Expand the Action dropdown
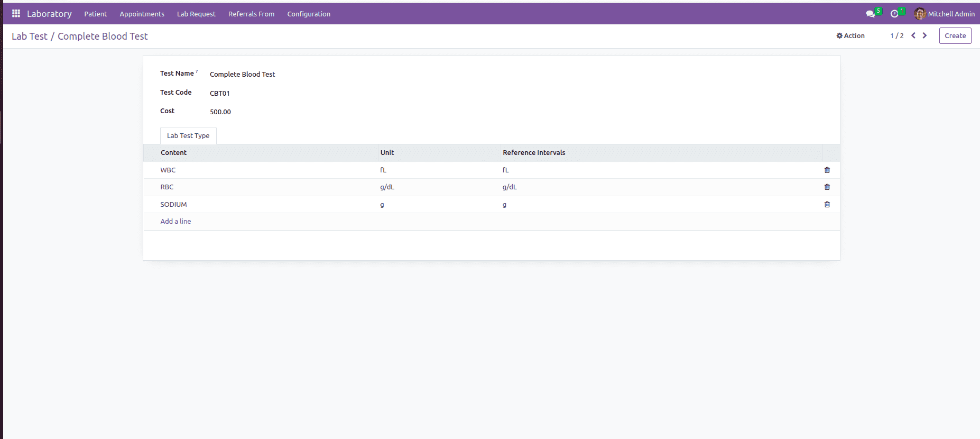The height and width of the screenshot is (439, 980). (850, 36)
